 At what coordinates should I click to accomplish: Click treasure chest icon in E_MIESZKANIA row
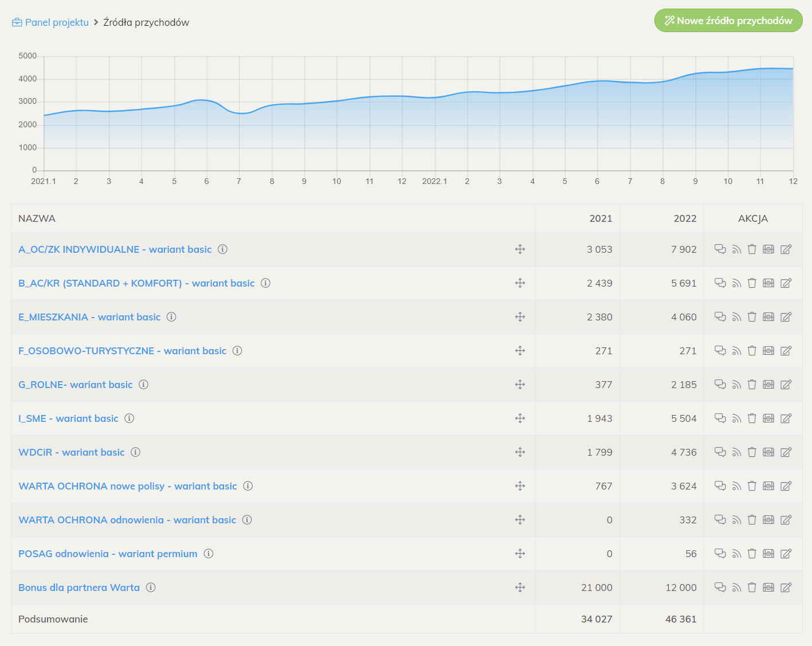coord(768,317)
